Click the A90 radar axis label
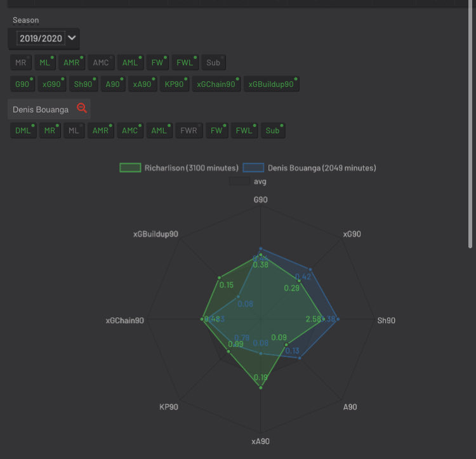Screen dimensions: 476x459 (350, 407)
